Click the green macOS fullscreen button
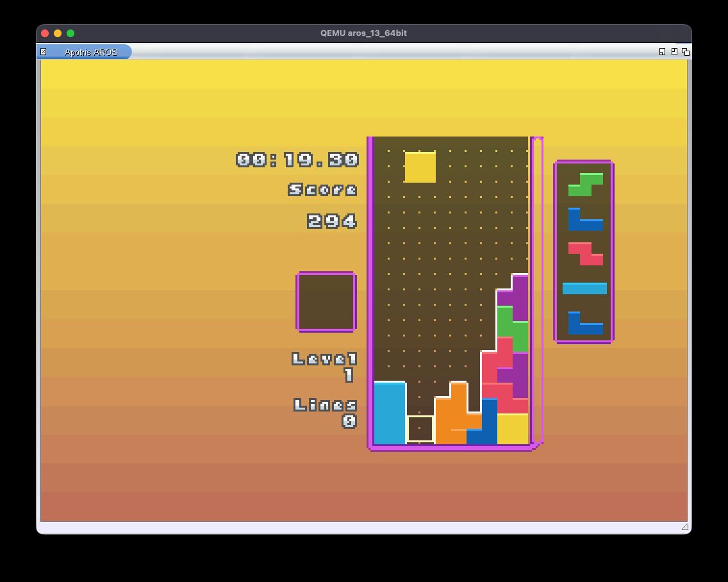This screenshot has width=728, height=582. click(70, 33)
